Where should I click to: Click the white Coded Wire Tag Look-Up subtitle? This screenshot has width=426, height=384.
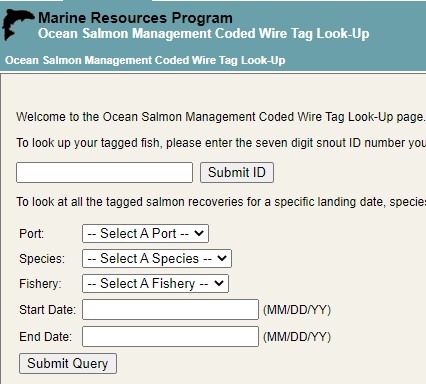click(204, 34)
